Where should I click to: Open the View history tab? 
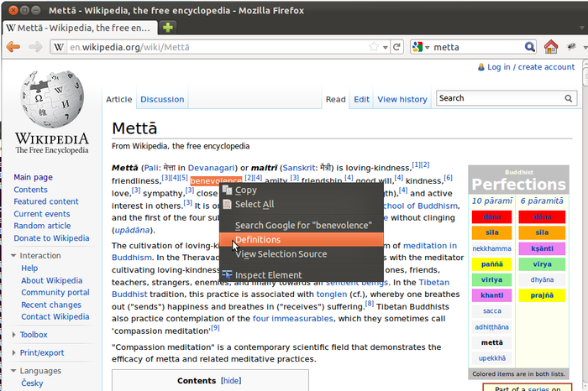pyautogui.click(x=402, y=99)
